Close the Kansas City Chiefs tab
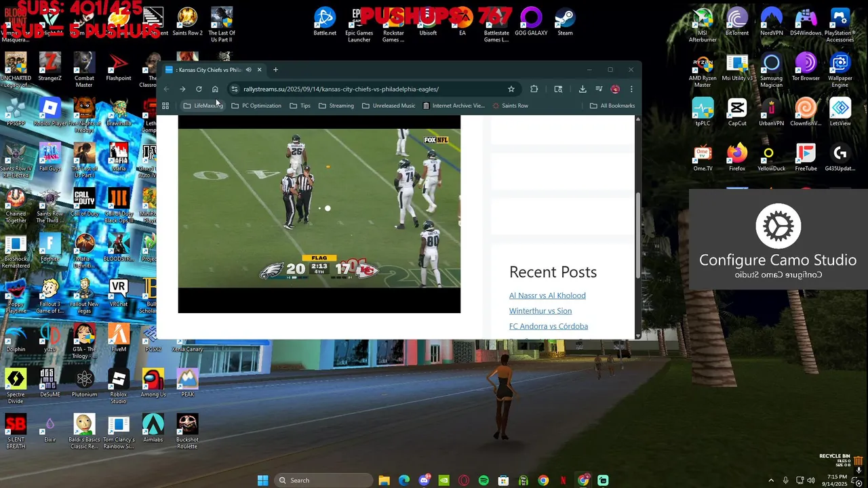Image resolution: width=868 pixels, height=488 pixels. click(x=259, y=70)
